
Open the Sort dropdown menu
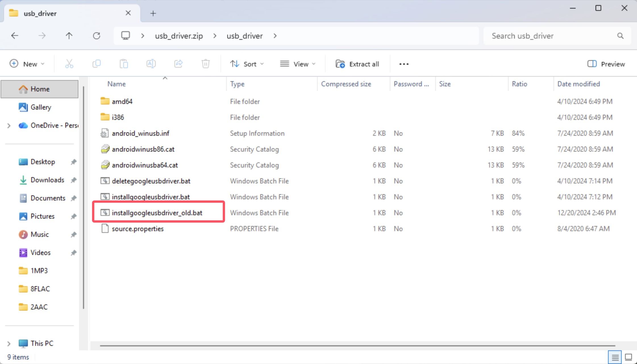[x=247, y=64]
